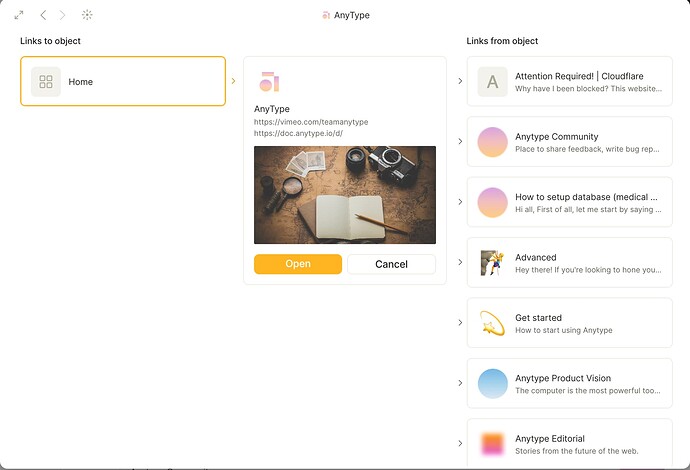Click the expand fullscreen arrows icon
The width and height of the screenshot is (690, 470).
coord(19,15)
